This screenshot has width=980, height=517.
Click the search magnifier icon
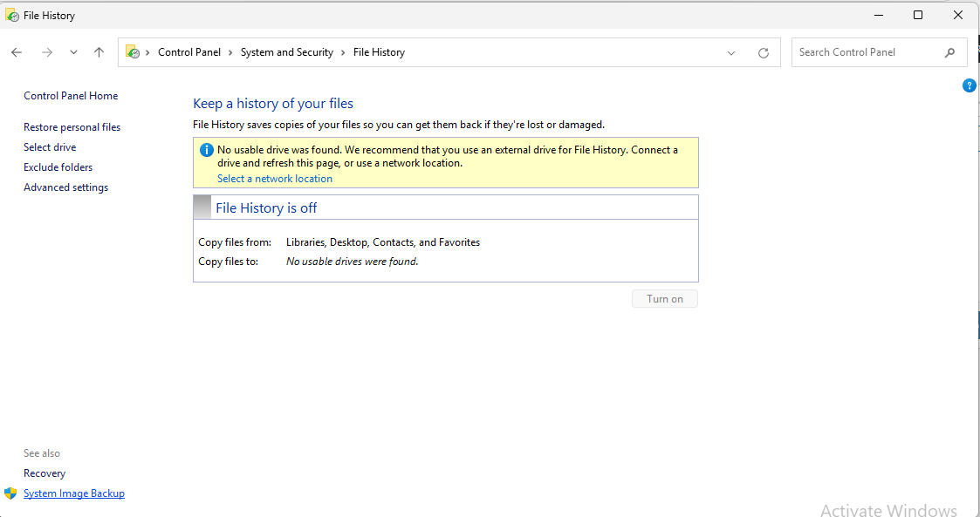click(x=949, y=52)
